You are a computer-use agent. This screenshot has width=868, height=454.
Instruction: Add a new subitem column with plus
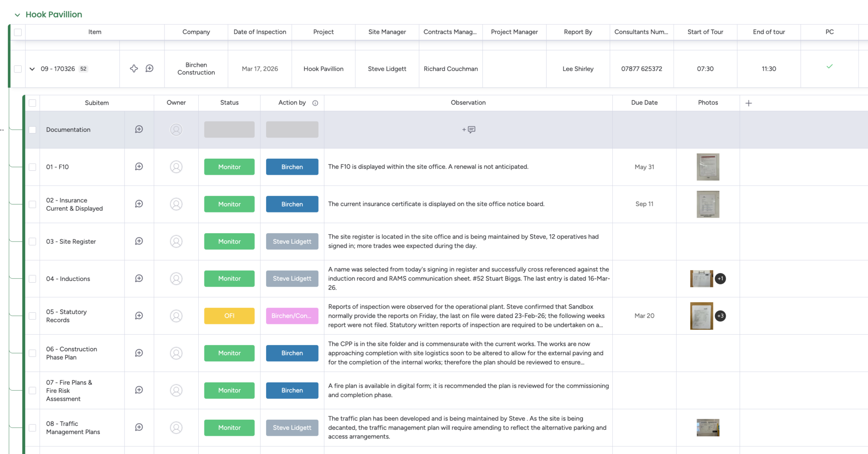(x=748, y=103)
